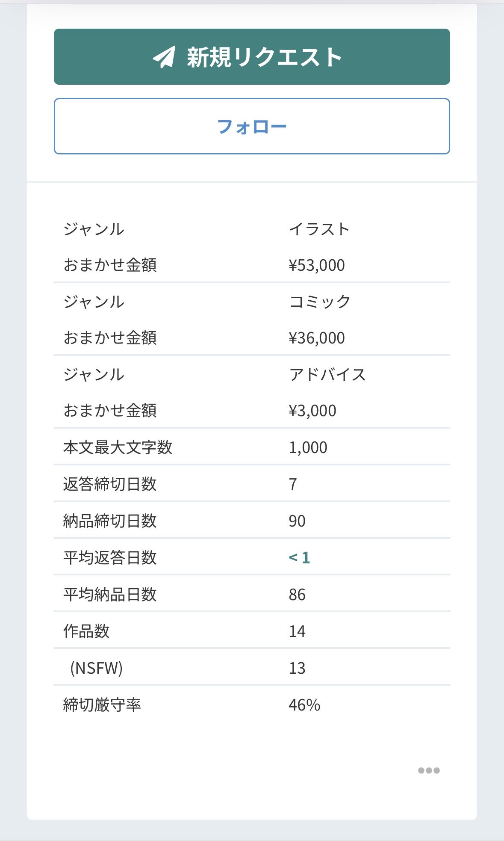Open the three-dot more options menu
Viewport: 504px width, 841px height.
[x=429, y=770]
